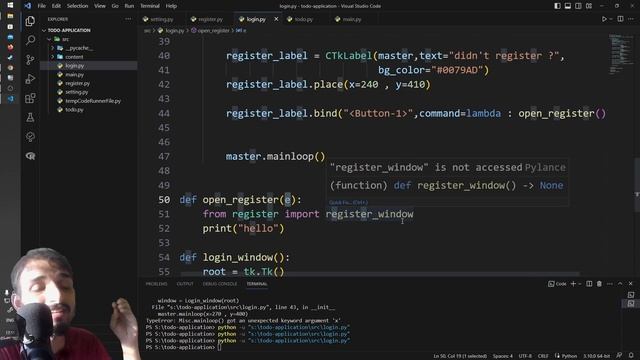Click the VS Code icon on Windows taskbar
Image resolution: width=640 pixels, height=360 pixels.
coord(10,98)
